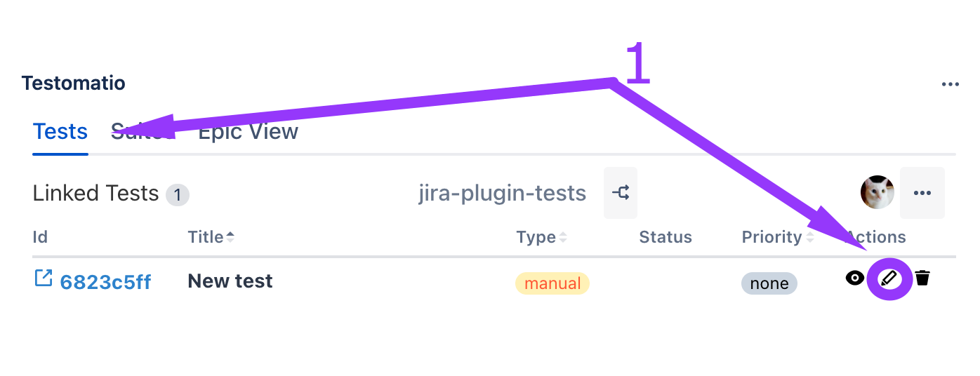Click the none priority badge

pyautogui.click(x=769, y=283)
